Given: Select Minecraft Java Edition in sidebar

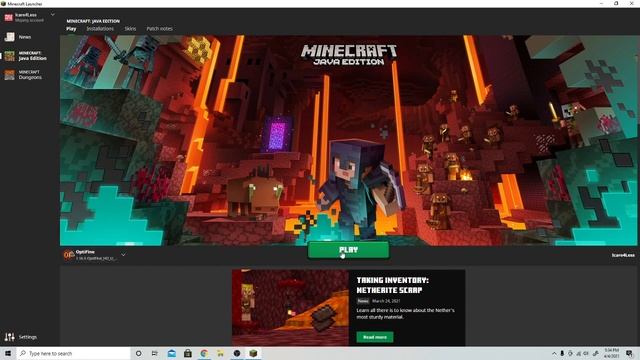Looking at the screenshot, I should (x=25, y=56).
